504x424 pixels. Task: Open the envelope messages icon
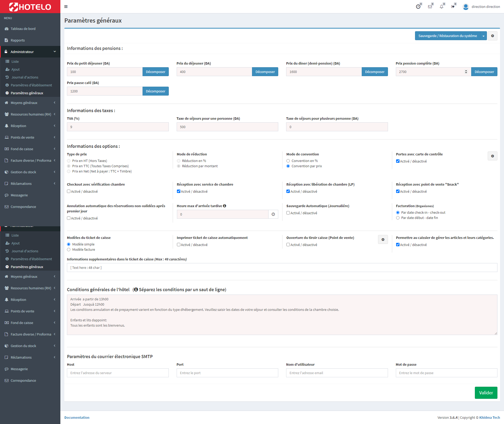click(430, 7)
